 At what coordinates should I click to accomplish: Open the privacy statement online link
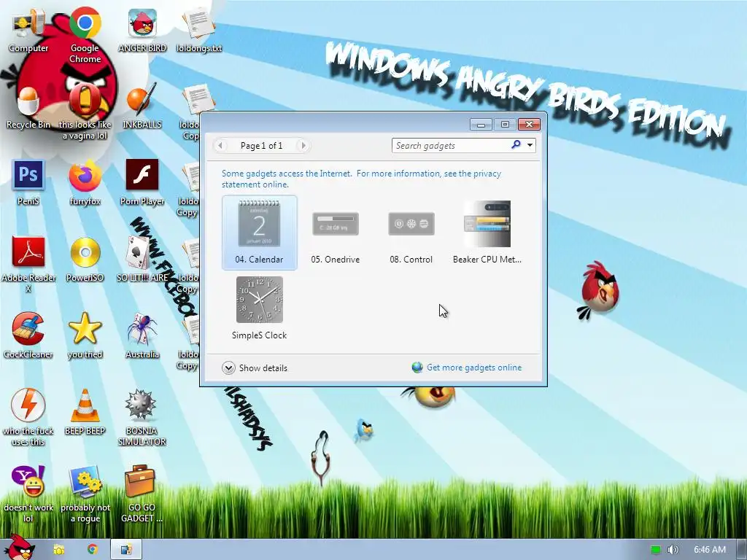(x=361, y=179)
